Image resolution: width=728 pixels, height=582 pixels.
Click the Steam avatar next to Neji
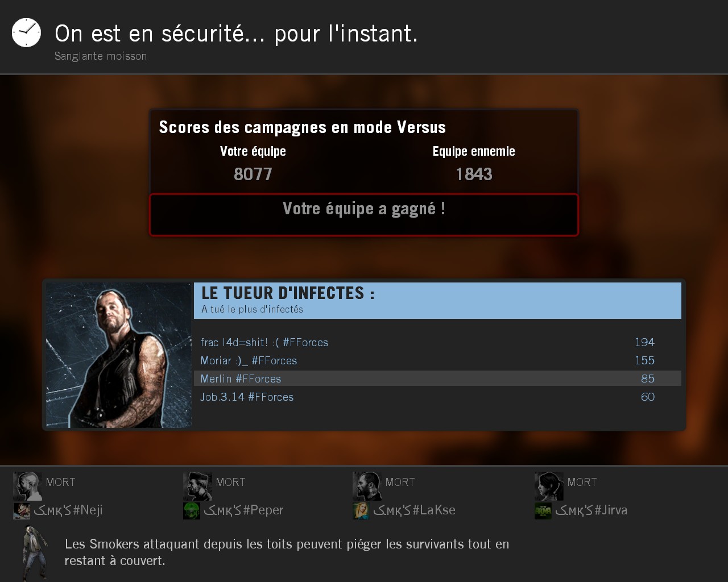pyautogui.click(x=22, y=511)
